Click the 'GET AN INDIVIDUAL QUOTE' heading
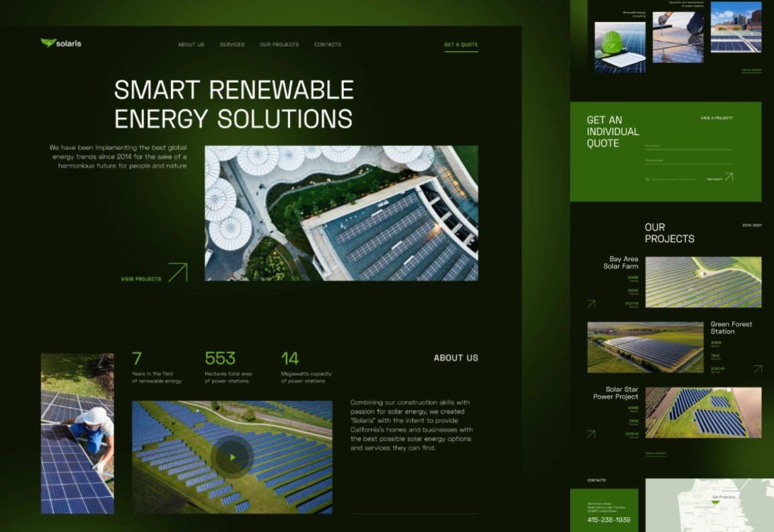 pos(612,132)
